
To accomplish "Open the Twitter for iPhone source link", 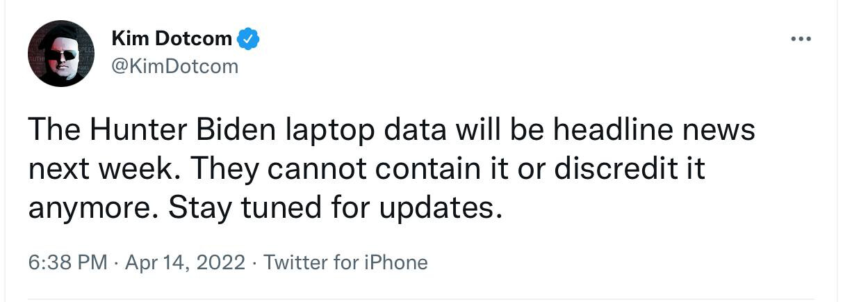I will click(x=345, y=262).
